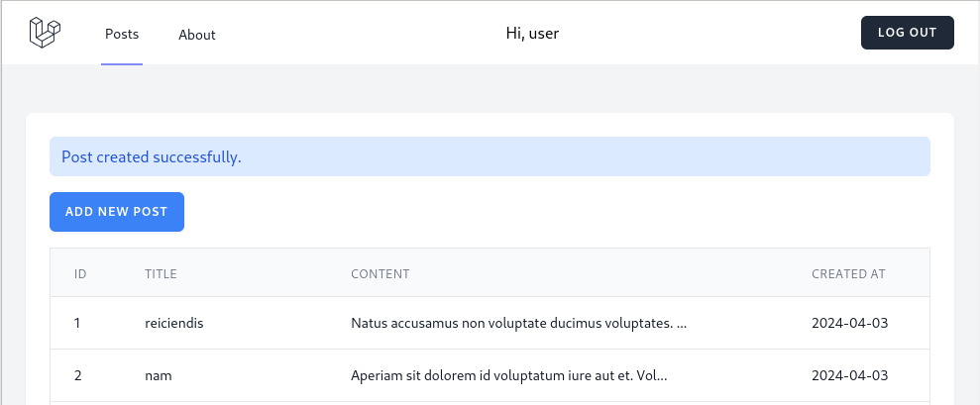980x405 pixels.
Task: Select the row titled 'reiciendis'
Action: coord(490,323)
